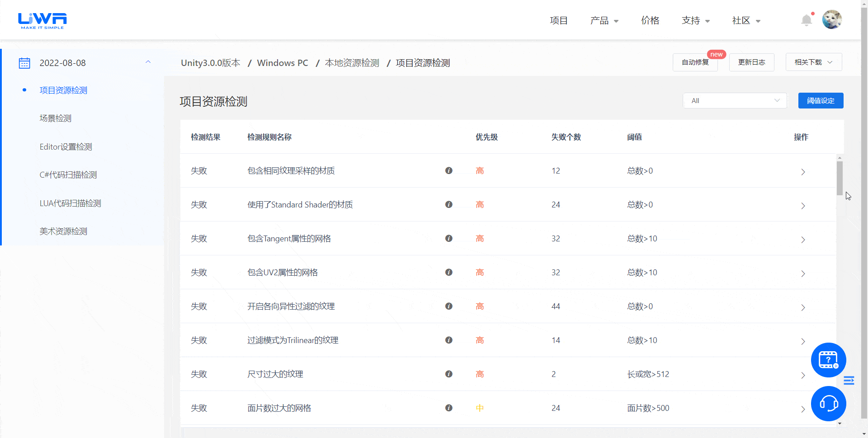
Task: Expand details of 尺寸过大的纹理 row
Action: click(803, 375)
